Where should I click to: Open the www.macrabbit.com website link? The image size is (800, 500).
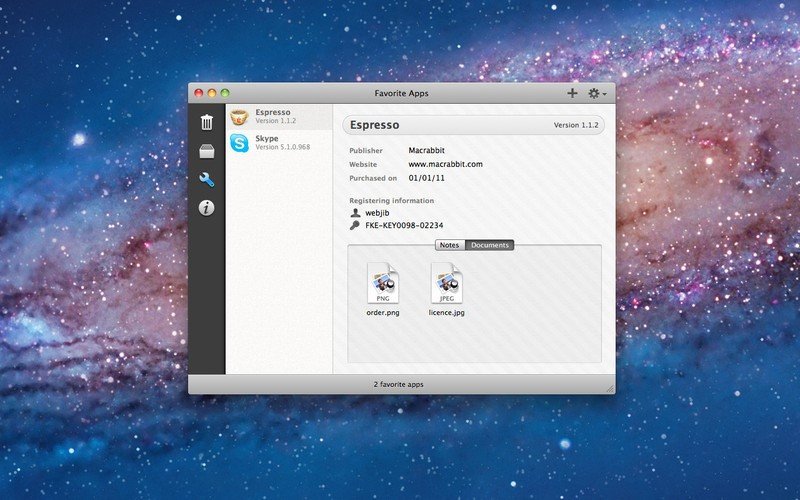[445, 164]
